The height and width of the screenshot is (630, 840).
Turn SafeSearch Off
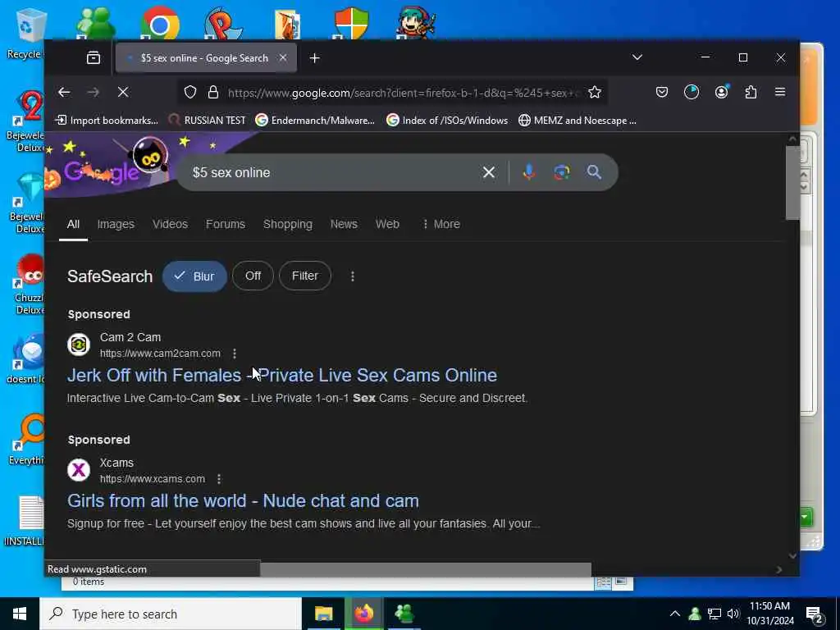pyautogui.click(x=253, y=276)
